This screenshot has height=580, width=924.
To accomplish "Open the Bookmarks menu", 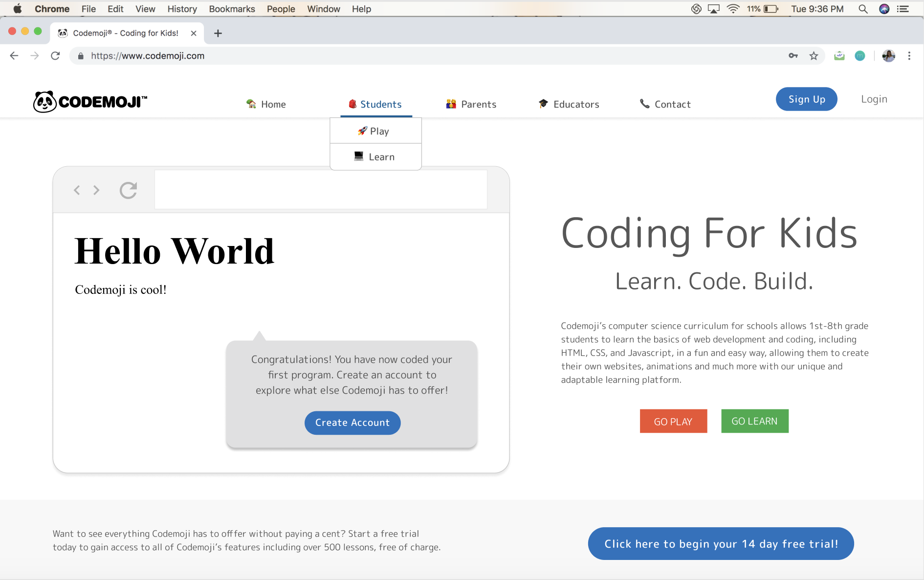I will pyautogui.click(x=232, y=9).
